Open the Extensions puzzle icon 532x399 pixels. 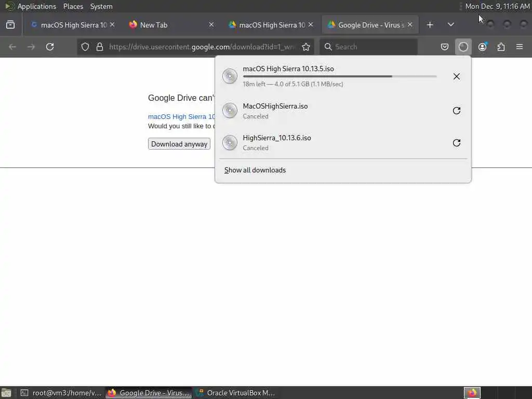click(501, 47)
